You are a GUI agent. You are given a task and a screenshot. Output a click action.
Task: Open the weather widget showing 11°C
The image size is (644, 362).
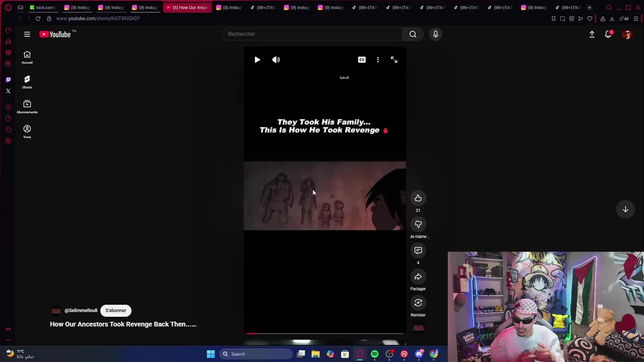(x=19, y=354)
